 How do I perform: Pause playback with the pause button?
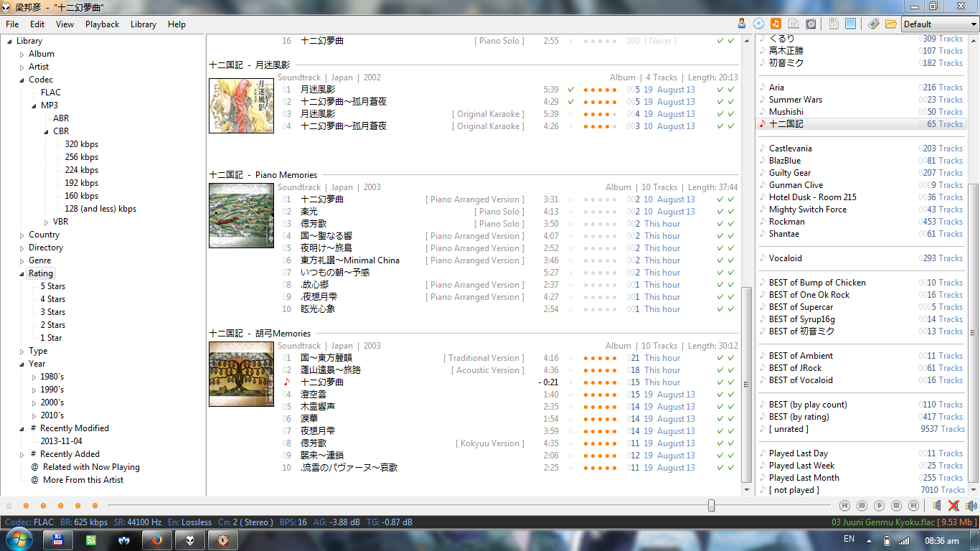862,506
